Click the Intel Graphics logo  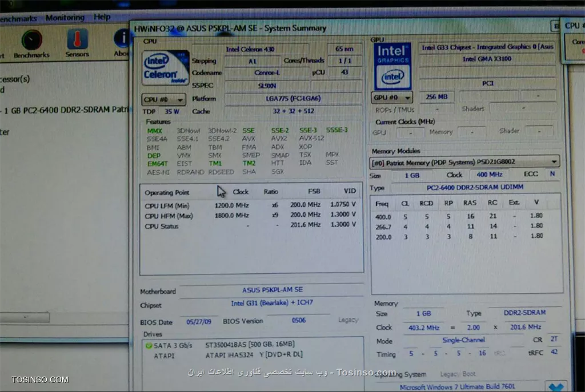coord(392,66)
